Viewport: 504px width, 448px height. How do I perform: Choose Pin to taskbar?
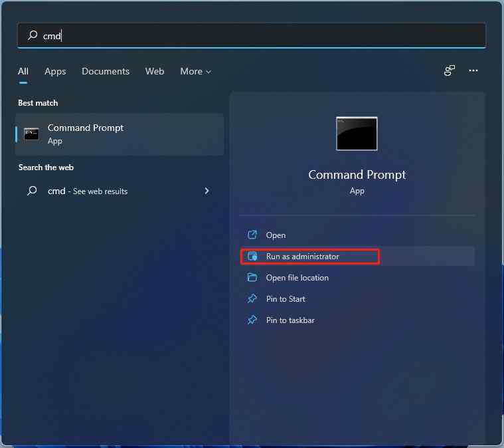(357, 320)
